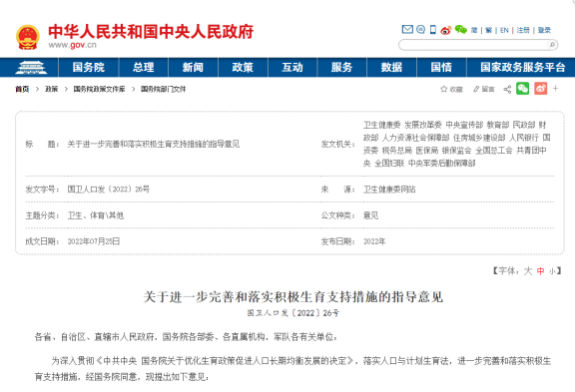Open the 国务院 nav menu
This screenshot has height=392, width=575.
(x=89, y=68)
